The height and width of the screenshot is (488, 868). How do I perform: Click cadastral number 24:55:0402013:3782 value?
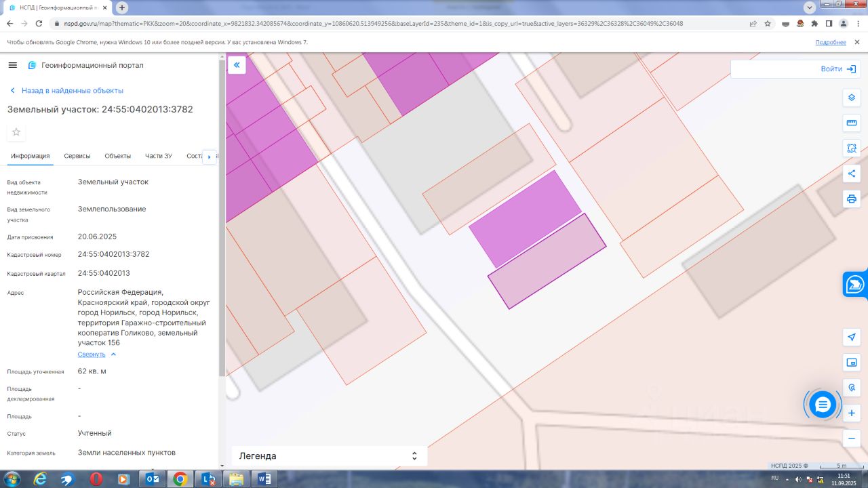[113, 254]
